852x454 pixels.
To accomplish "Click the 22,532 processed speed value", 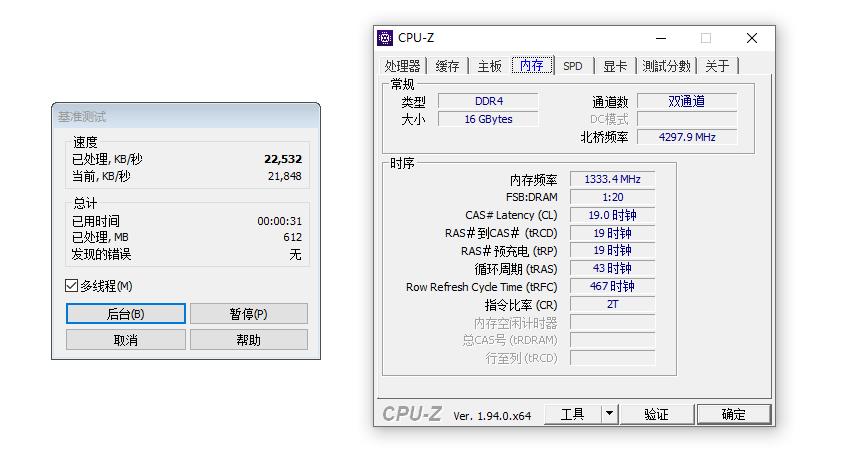I will [283, 159].
